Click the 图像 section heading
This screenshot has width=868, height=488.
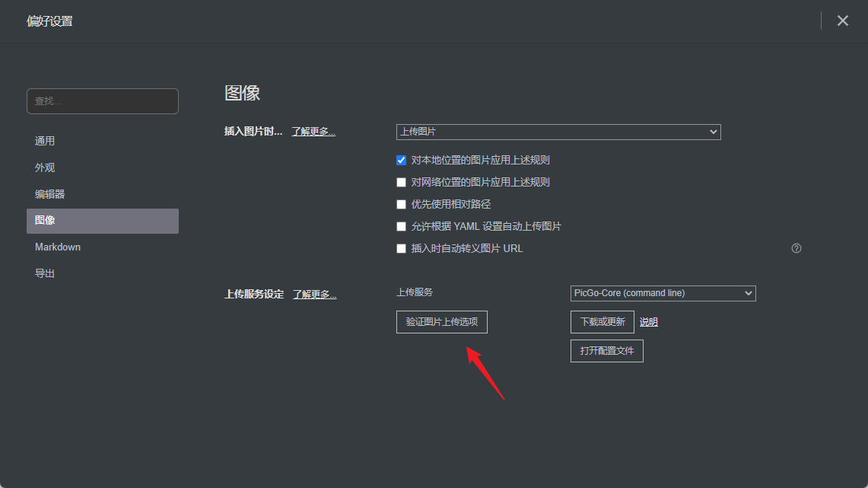242,93
